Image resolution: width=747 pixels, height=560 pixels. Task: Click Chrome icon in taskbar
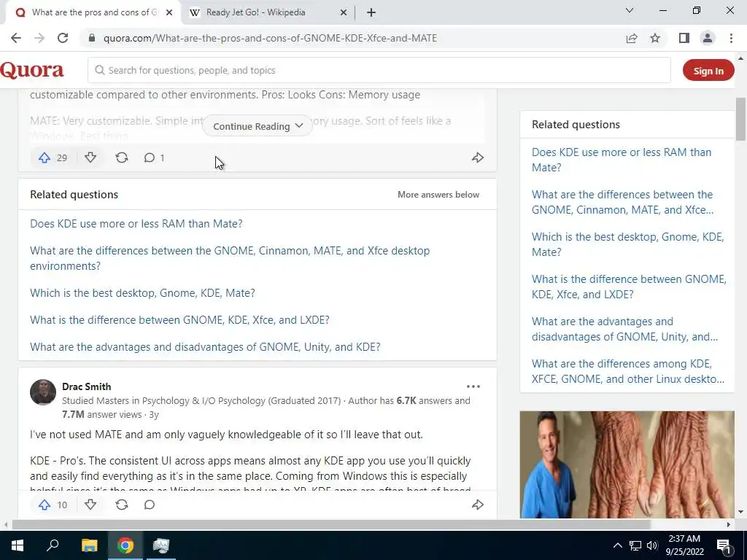[125, 545]
